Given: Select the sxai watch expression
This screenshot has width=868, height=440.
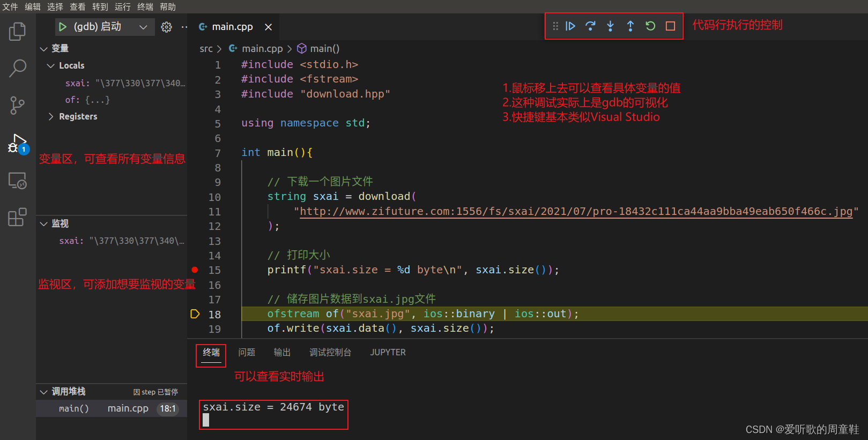Looking at the screenshot, I should pyautogui.click(x=112, y=241).
